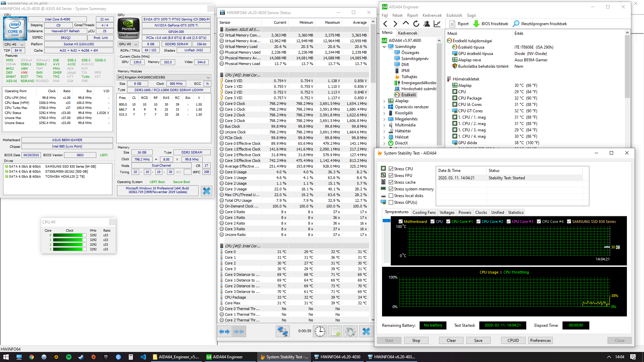Viewport: 644px width, 362px height.
Task: Open HWiNFO sensor settings gear icon
Action: [x=350, y=331]
